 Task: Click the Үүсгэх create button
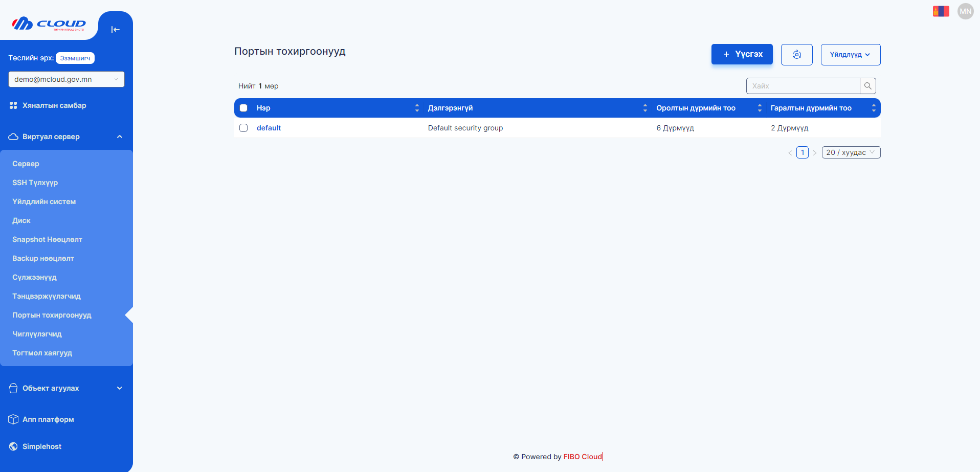point(742,54)
